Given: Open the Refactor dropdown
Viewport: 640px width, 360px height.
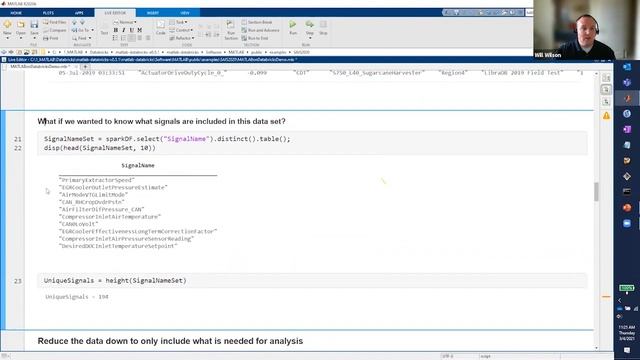Looking at the screenshot, I should [x=182, y=38].
